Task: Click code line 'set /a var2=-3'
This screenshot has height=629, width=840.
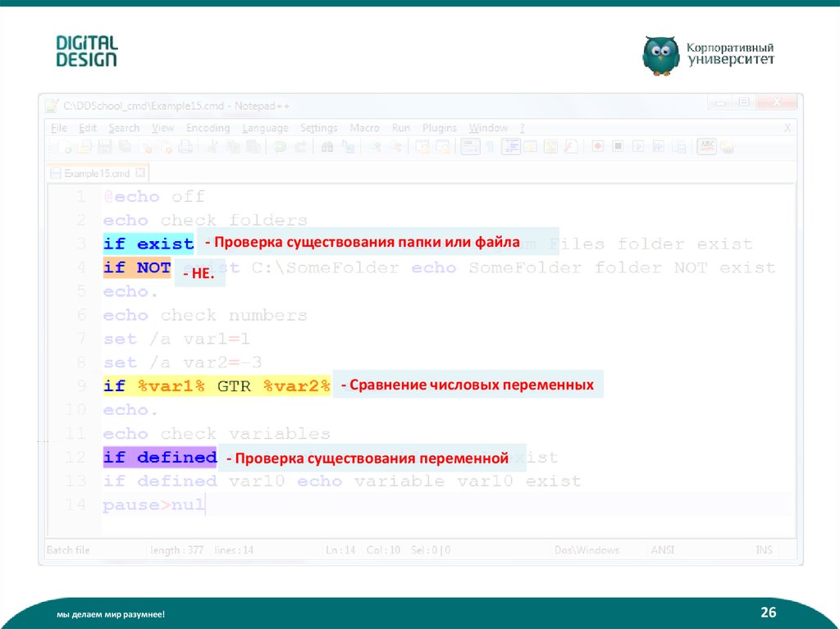Action: pos(183,362)
